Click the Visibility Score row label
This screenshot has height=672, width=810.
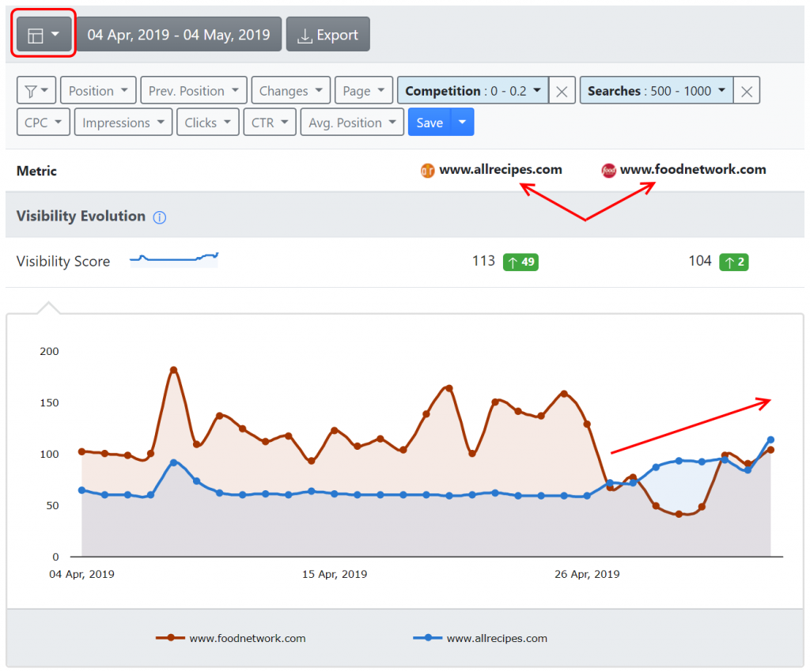[63, 261]
